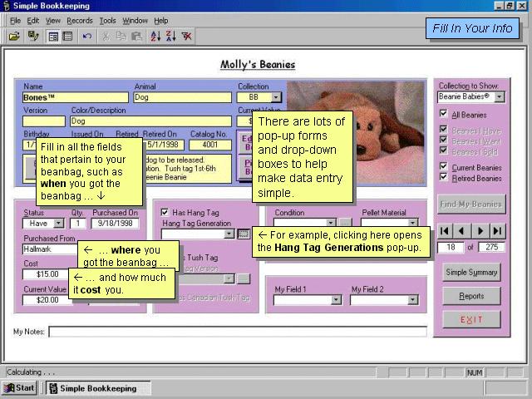Open the Records menu
Image resolution: width=532 pixels, height=399 pixels.
point(80,20)
